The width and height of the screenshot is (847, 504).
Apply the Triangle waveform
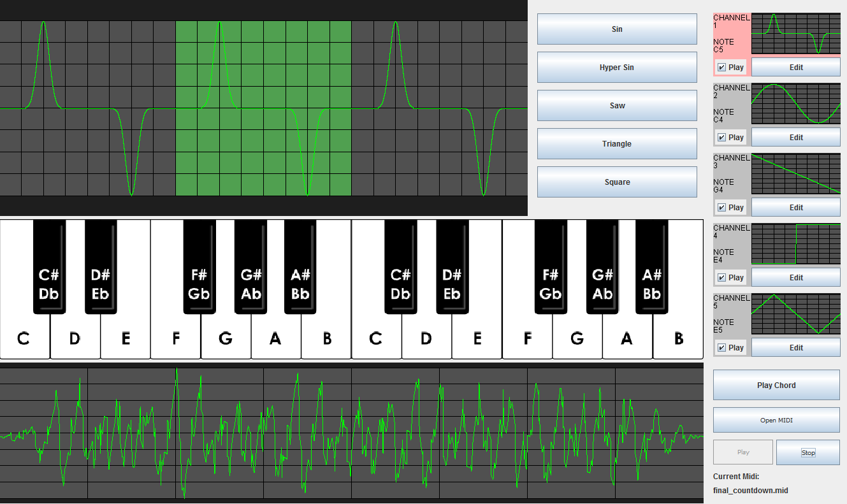(617, 144)
